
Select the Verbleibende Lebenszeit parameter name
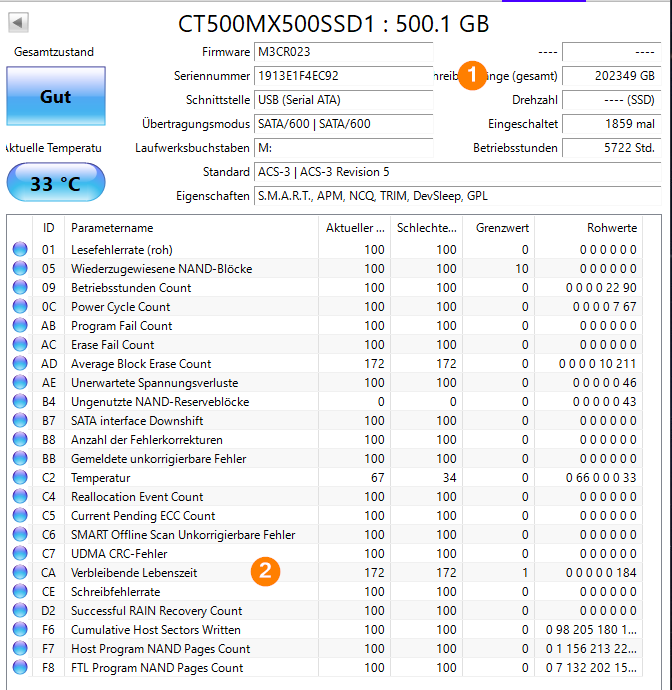[x=134, y=573]
